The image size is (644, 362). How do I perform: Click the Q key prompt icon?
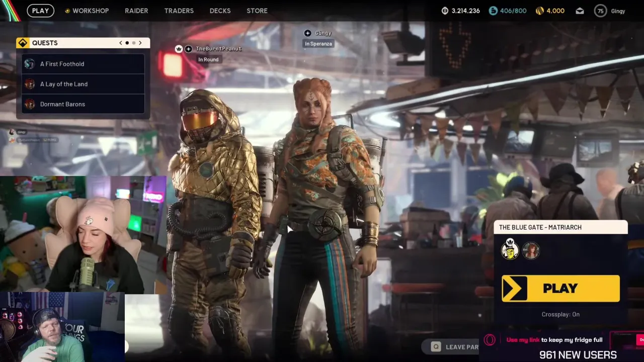point(436,346)
